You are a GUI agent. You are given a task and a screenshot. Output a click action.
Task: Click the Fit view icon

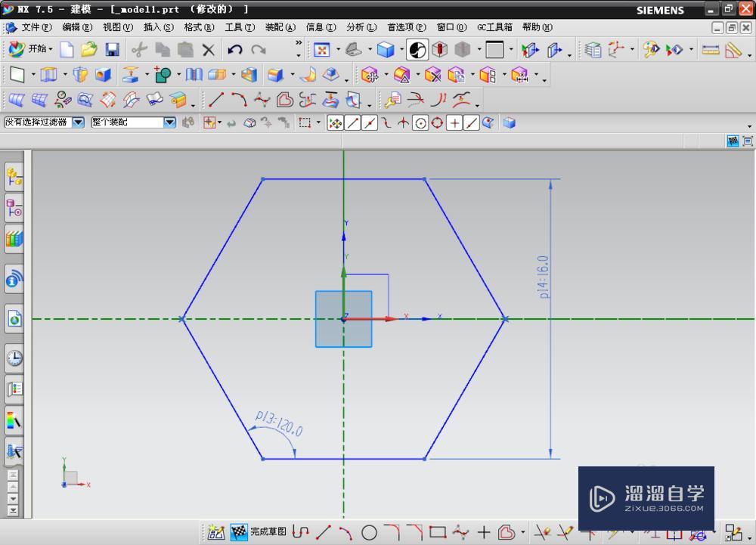click(x=321, y=49)
